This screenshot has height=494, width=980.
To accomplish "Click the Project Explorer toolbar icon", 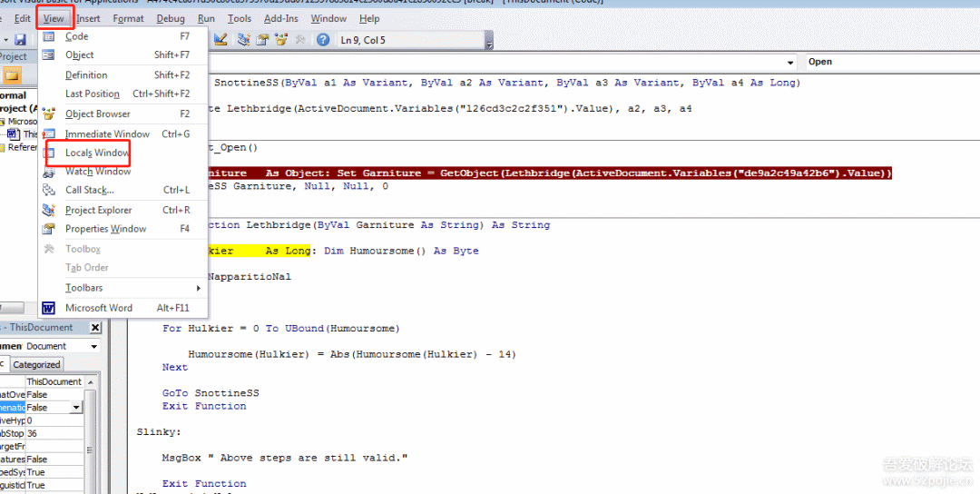I will pos(244,40).
